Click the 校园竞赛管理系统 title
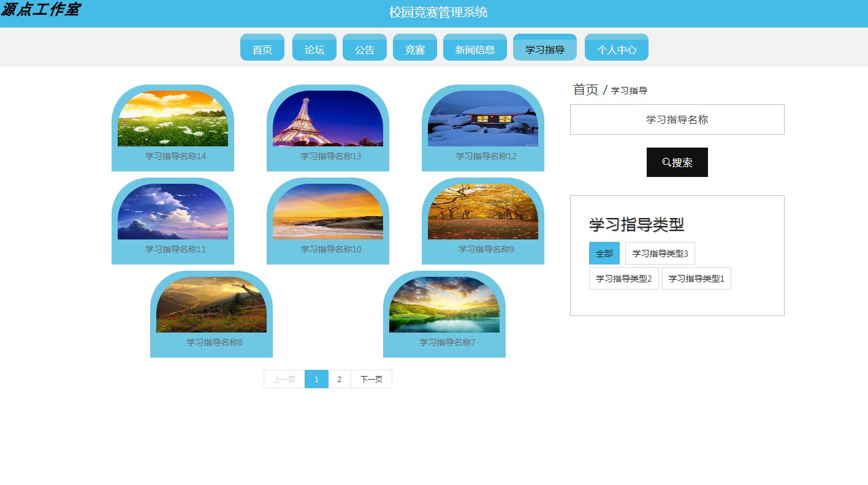 [438, 12]
